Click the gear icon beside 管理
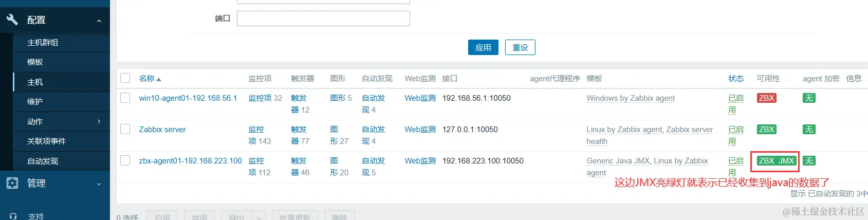Viewport: 868px width, 220px height. point(12,183)
